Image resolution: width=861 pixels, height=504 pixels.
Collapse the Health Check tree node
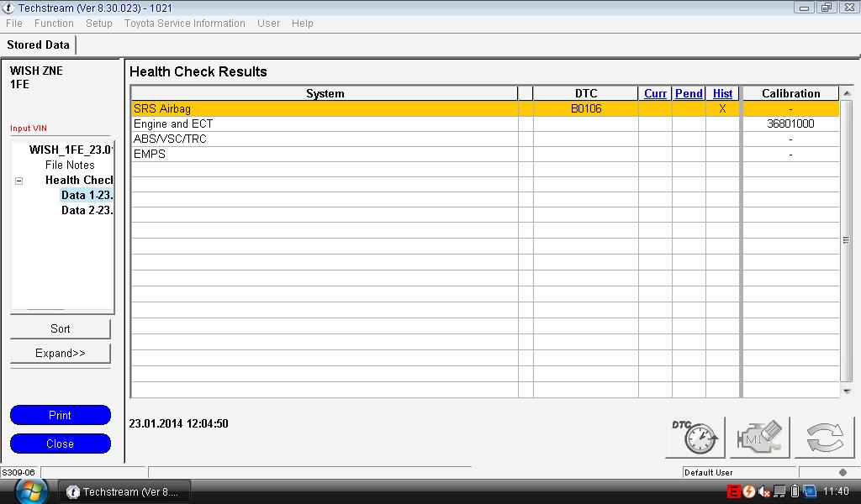coord(18,181)
